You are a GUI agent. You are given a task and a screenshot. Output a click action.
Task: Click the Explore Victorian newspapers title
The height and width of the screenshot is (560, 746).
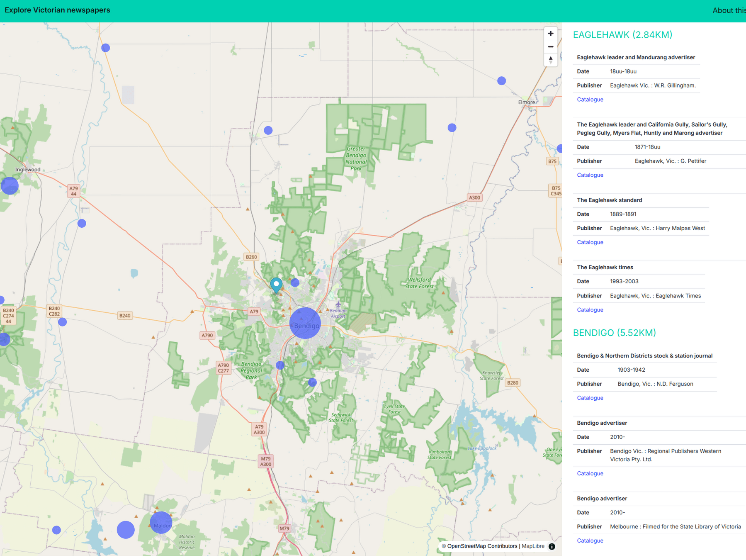click(57, 10)
